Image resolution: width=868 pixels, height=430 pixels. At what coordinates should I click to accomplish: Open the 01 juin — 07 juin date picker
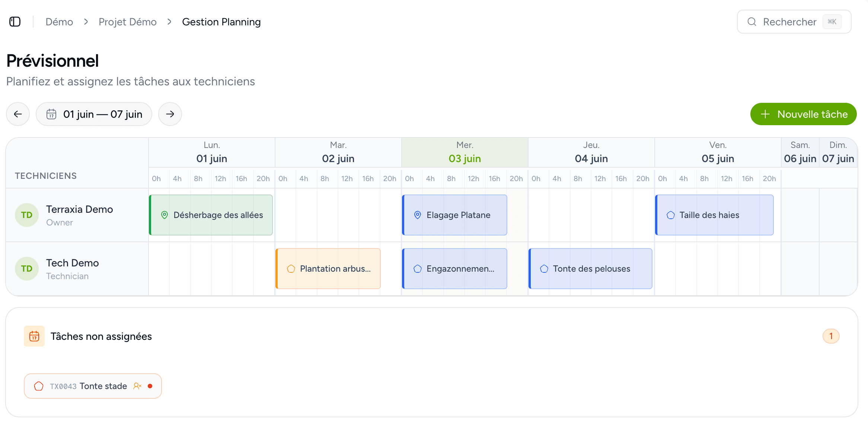pyautogui.click(x=94, y=114)
